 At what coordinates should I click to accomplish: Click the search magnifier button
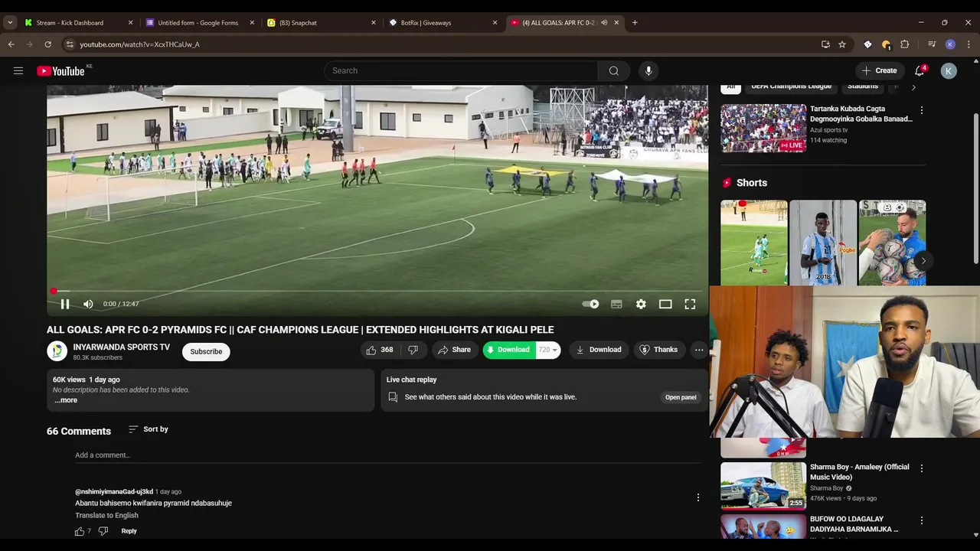click(613, 70)
